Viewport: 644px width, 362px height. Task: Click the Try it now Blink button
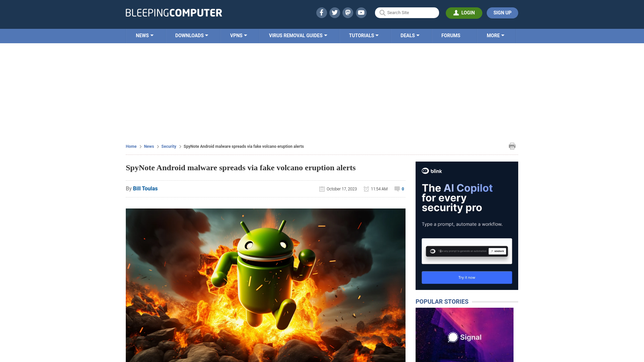point(467,277)
